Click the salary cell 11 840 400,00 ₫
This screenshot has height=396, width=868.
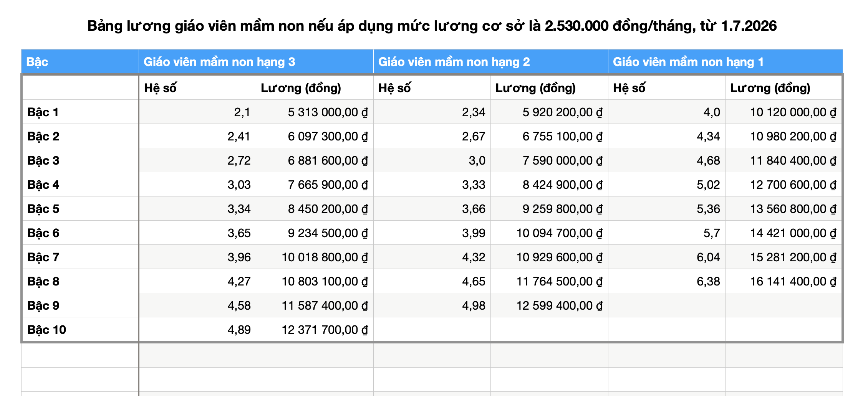(x=784, y=160)
